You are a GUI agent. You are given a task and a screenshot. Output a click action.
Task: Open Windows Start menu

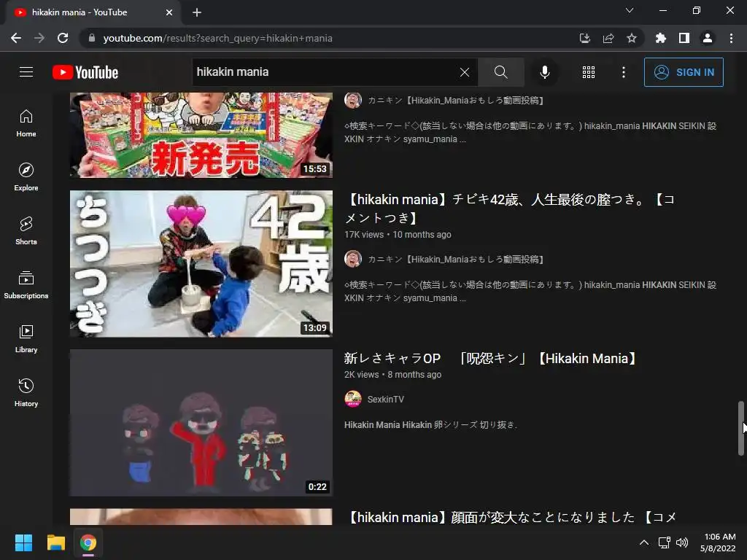[x=23, y=542]
